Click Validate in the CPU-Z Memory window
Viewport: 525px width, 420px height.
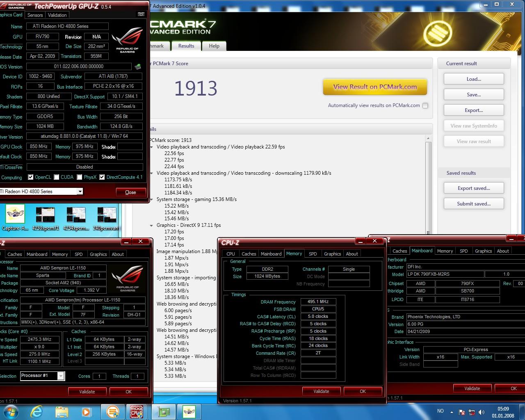321,391
